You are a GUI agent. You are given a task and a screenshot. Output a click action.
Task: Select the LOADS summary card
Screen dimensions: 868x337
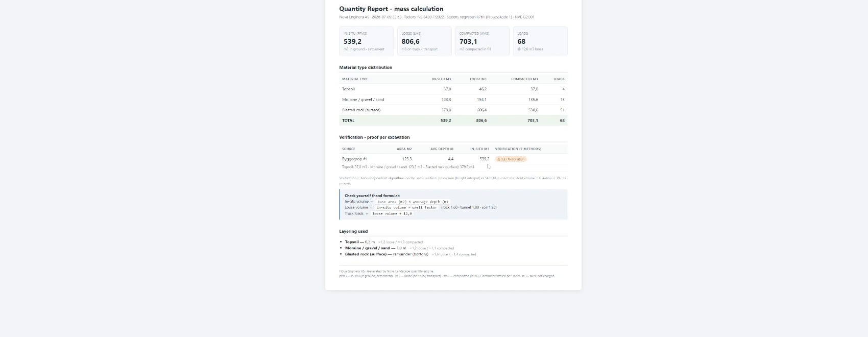[540, 41]
